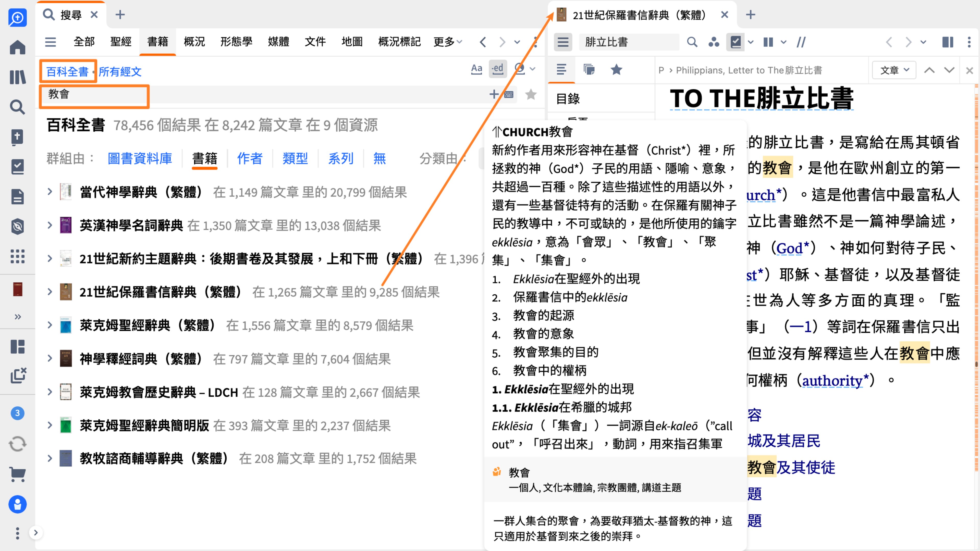Switch to 聖經 search tab
Image resolution: width=980 pixels, height=551 pixels.
(121, 41)
